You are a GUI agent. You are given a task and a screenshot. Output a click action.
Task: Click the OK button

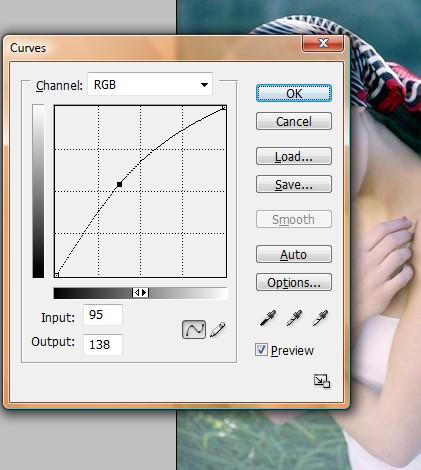(x=294, y=93)
